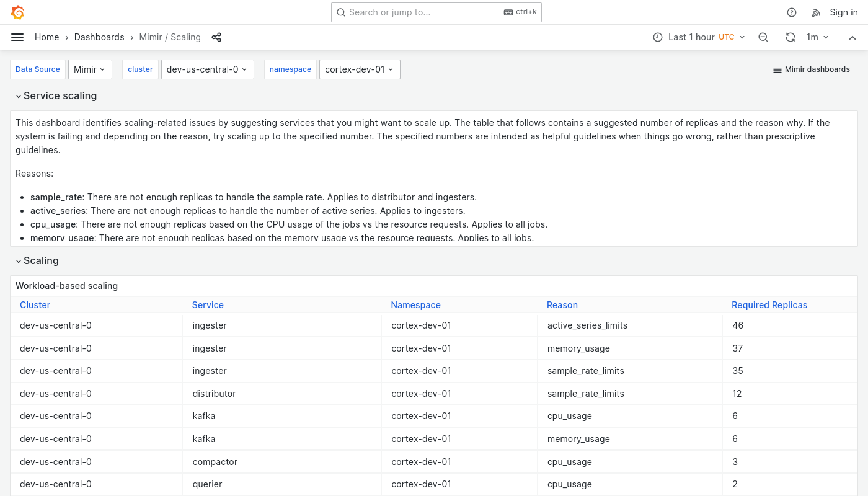Viewport: 868px width, 496px height.
Task: Click the share dashboard icon next to breadcrumb
Action: pyautogui.click(x=216, y=37)
